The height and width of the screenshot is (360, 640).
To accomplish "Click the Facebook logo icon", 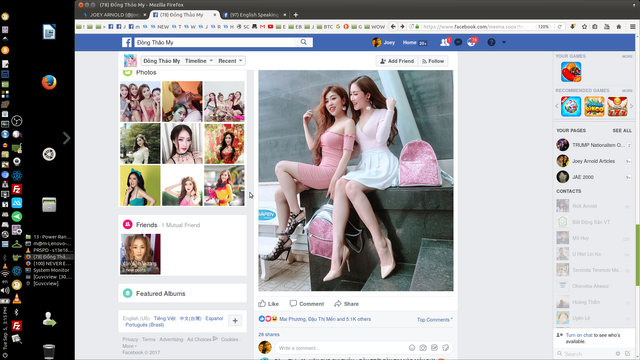I will (x=127, y=42).
